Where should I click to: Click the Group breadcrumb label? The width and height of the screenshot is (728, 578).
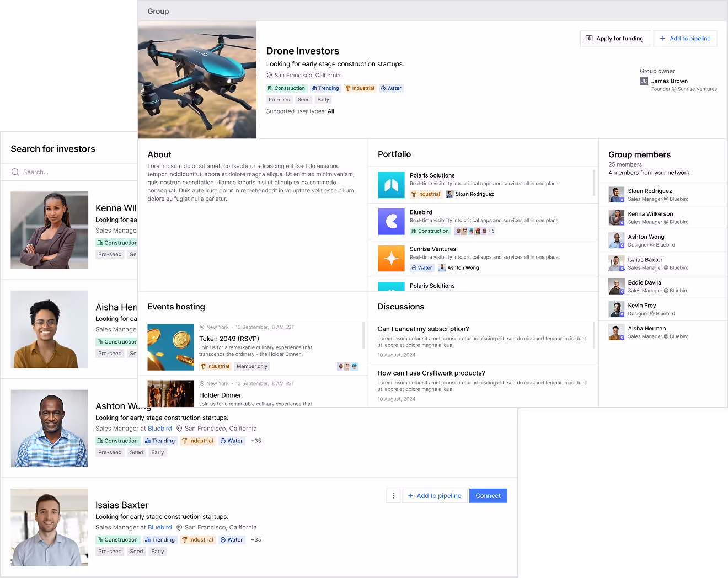click(x=158, y=12)
